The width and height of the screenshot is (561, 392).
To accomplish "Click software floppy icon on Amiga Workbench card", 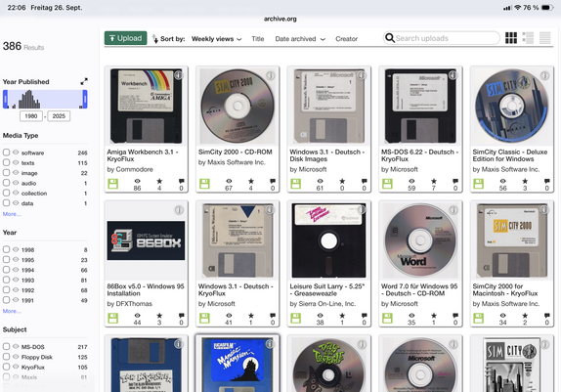I will (112, 184).
